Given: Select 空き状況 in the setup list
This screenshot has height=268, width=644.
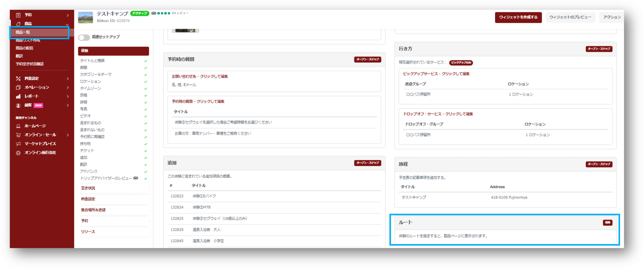Looking at the screenshot, I should [88, 188].
